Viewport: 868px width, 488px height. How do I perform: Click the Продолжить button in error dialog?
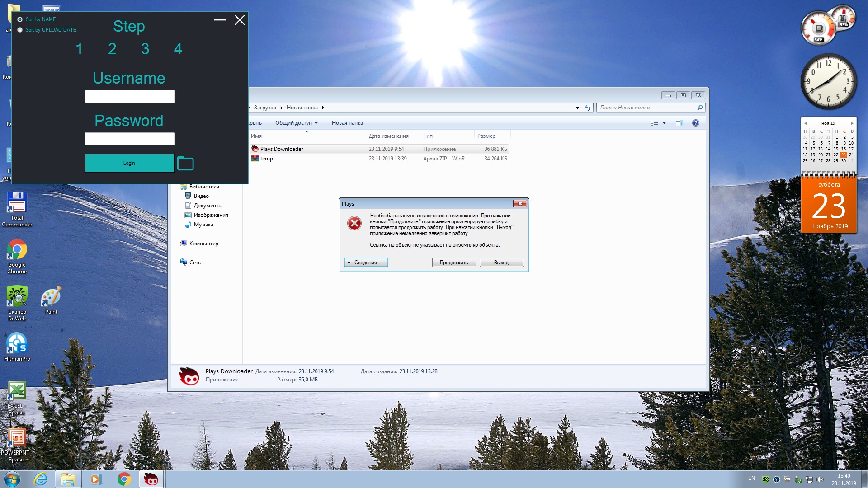[x=454, y=263]
